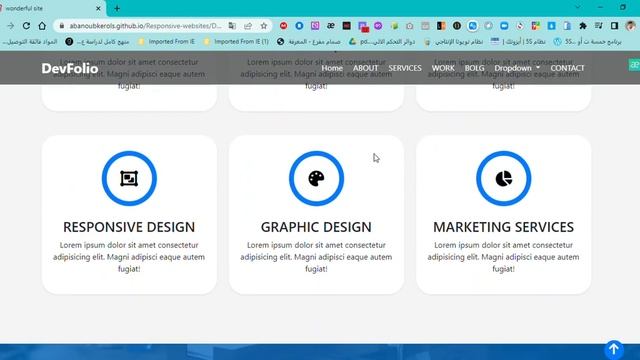
Task: Click the RESPONSIVE DESIGN heading
Action: [x=129, y=227]
